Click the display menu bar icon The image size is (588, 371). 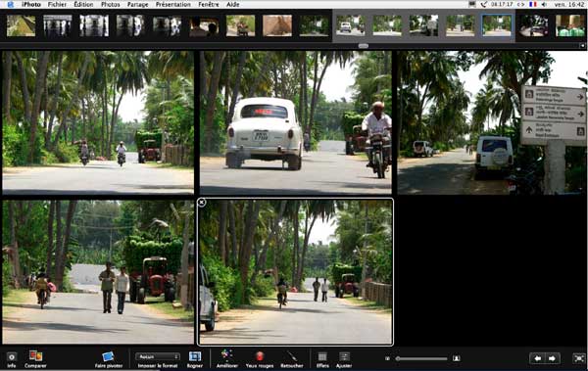click(x=472, y=4)
